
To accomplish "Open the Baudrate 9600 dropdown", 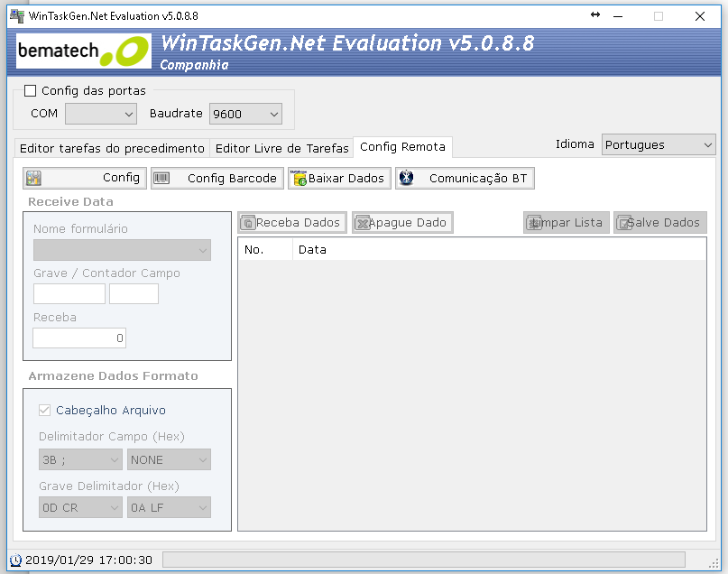I will [x=245, y=114].
